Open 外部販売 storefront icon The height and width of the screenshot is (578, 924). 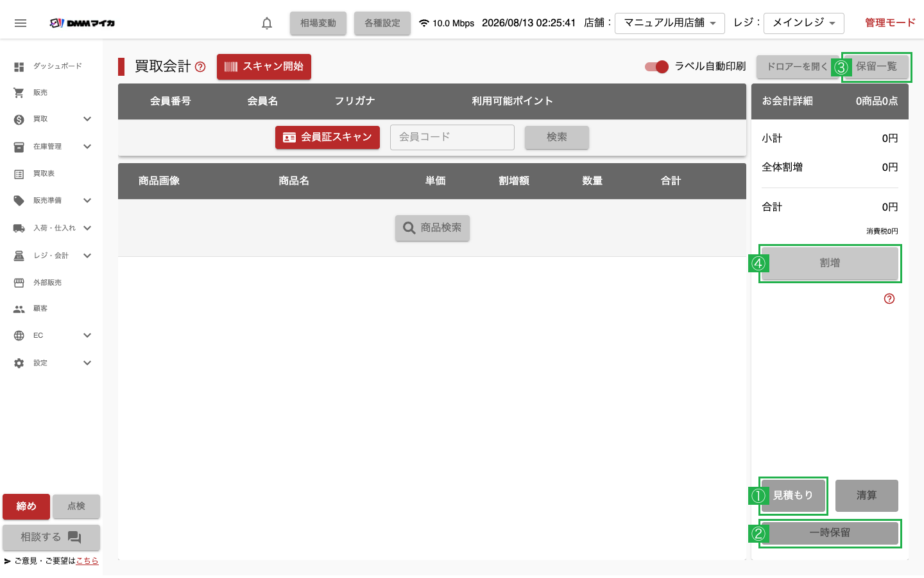click(19, 283)
